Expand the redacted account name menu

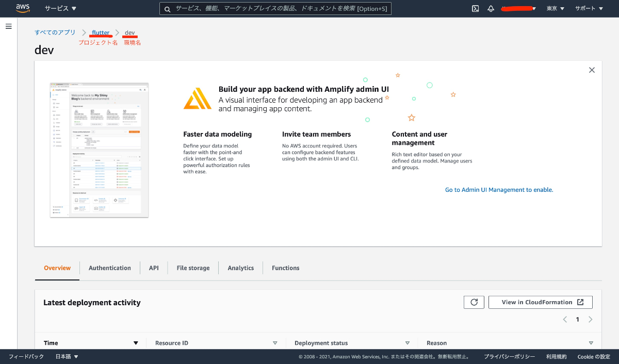(x=519, y=9)
